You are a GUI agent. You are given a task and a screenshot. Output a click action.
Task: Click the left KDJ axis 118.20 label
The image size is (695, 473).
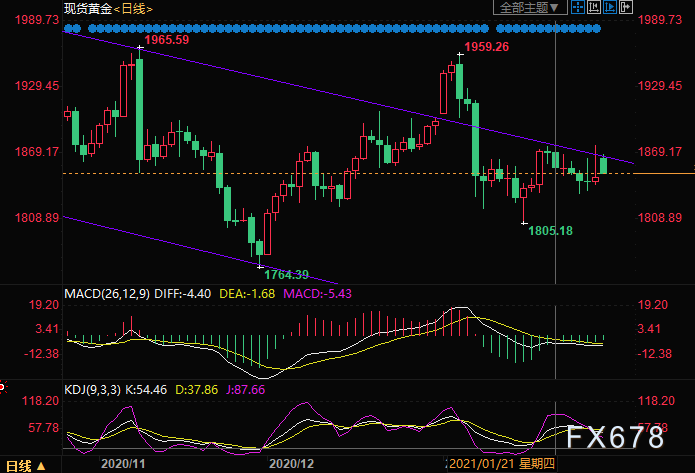pyautogui.click(x=41, y=401)
